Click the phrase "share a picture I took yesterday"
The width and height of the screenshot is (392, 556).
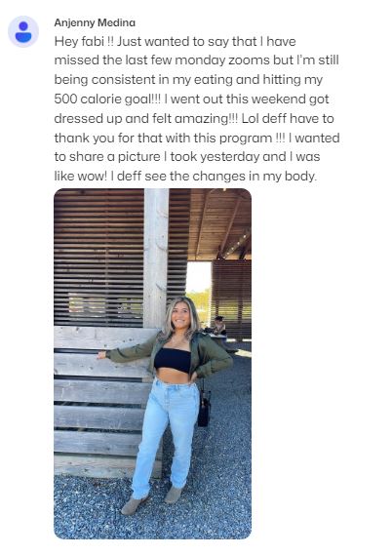(x=166, y=157)
